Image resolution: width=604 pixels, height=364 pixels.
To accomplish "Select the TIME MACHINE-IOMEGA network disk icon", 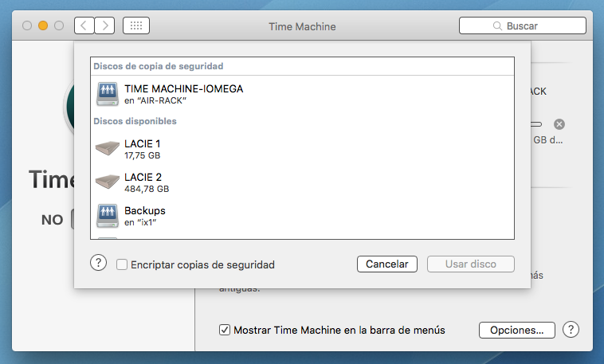I will tap(107, 94).
